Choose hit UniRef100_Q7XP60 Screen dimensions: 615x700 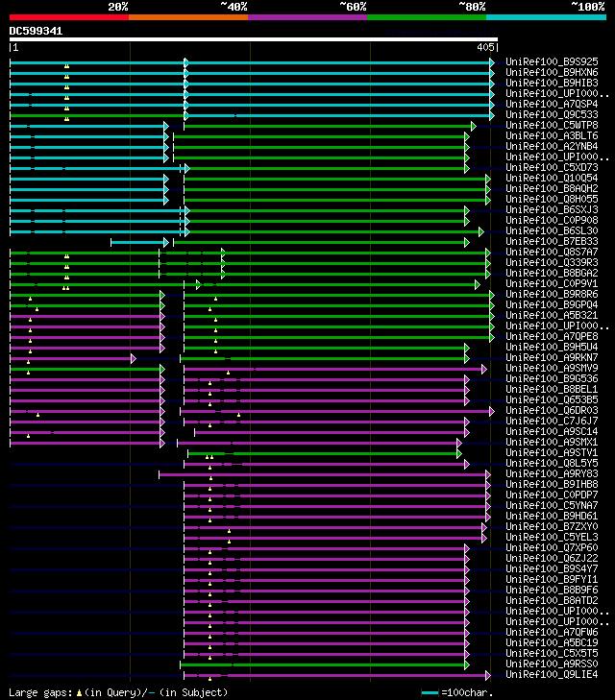(x=552, y=547)
